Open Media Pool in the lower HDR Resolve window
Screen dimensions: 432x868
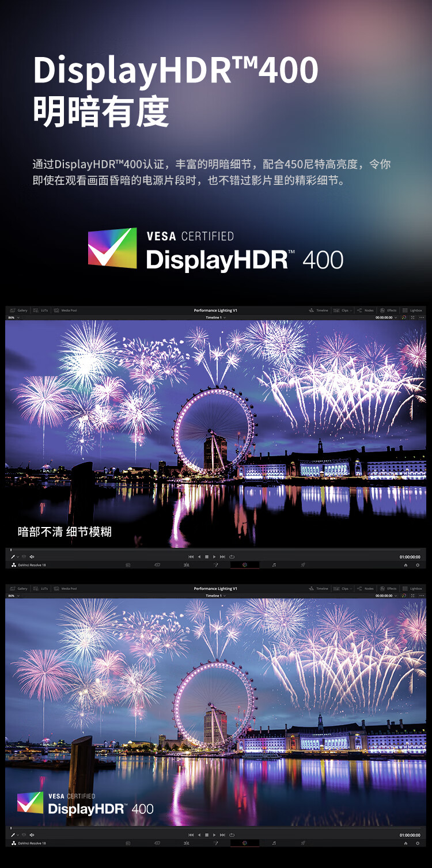pos(65,589)
